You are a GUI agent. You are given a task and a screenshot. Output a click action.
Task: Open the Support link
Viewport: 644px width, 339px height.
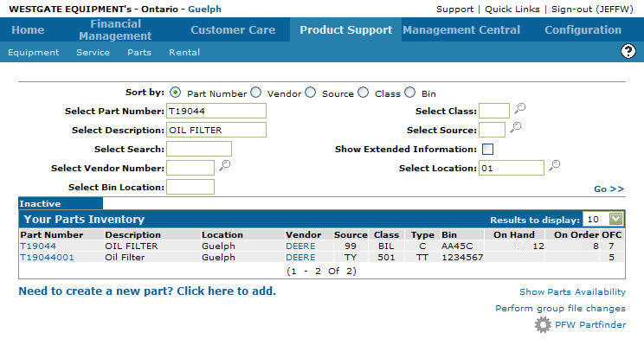(454, 9)
